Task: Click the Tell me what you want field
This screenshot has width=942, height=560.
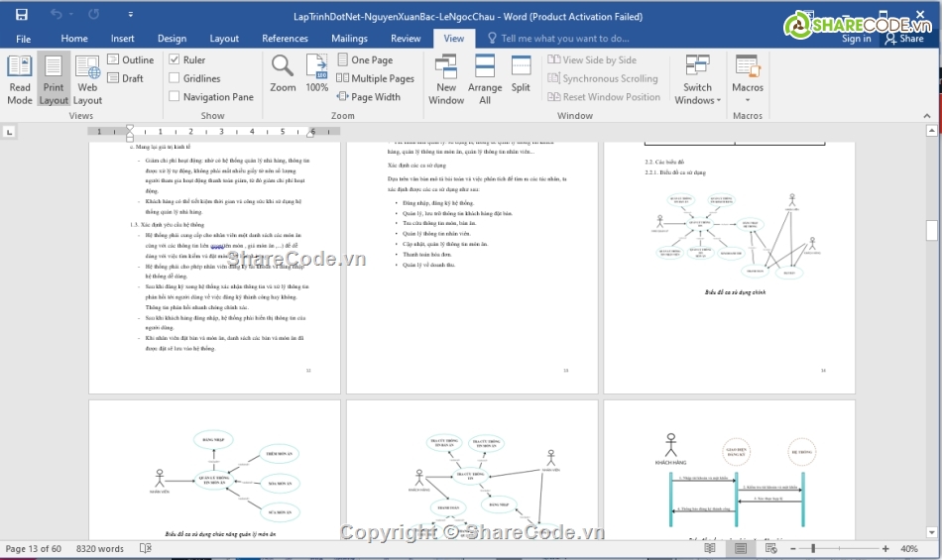Action: coord(558,39)
